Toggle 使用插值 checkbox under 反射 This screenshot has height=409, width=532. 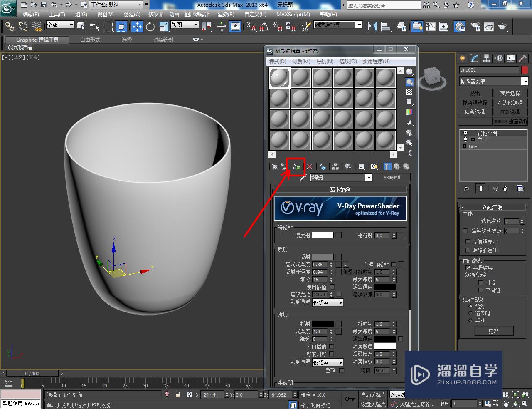click(332, 287)
